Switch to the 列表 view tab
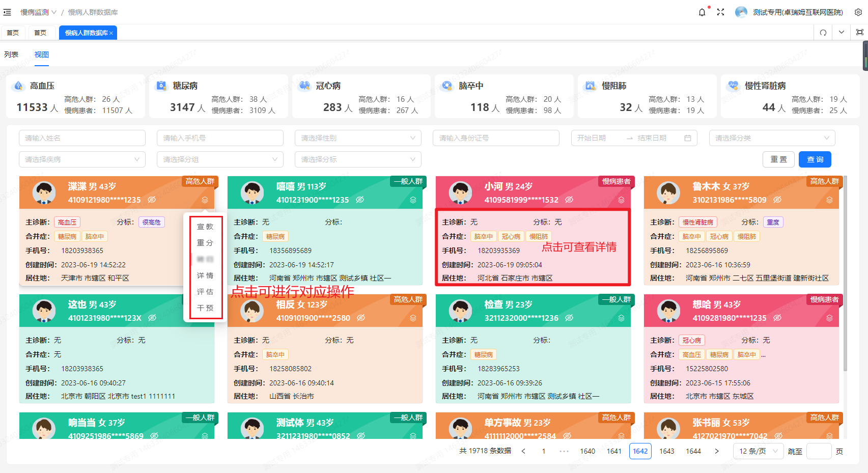 coord(11,54)
